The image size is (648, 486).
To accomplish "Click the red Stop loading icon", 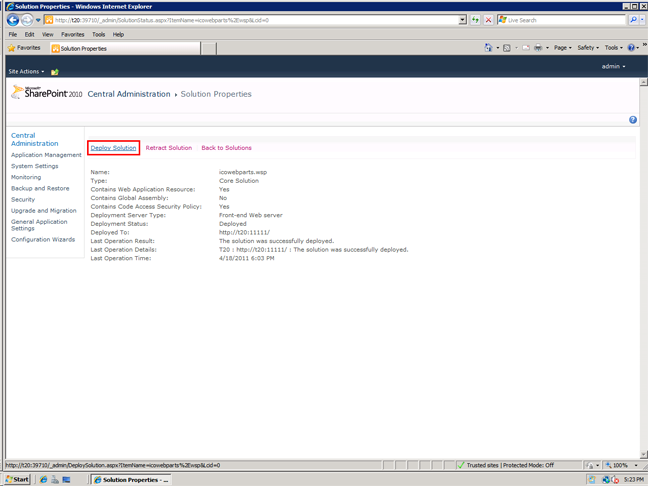I will click(x=488, y=20).
